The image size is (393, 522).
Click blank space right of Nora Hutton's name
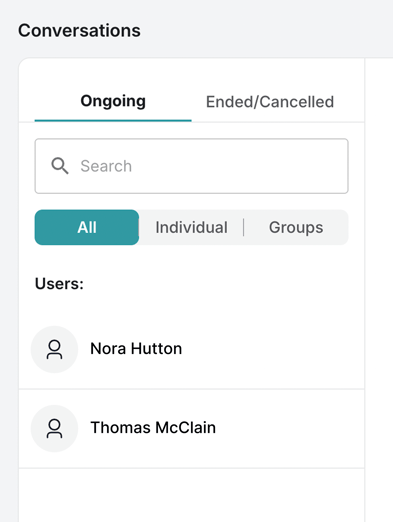pyautogui.click(x=272, y=349)
